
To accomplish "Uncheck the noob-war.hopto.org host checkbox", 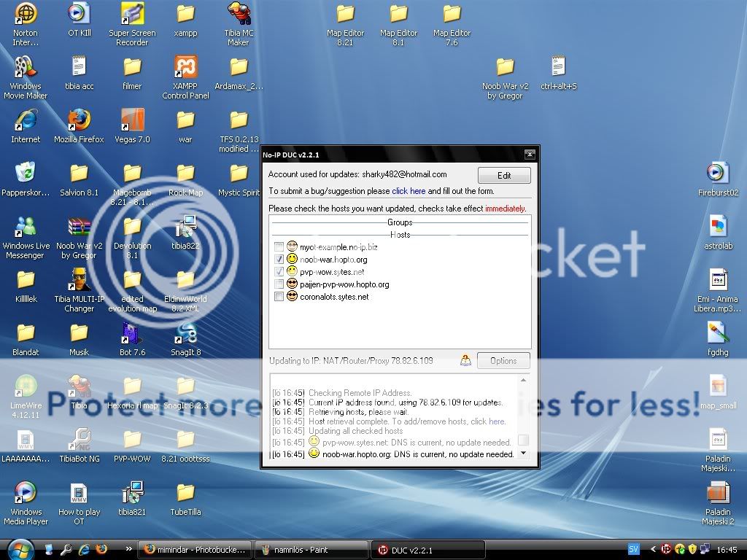I will coord(279,260).
